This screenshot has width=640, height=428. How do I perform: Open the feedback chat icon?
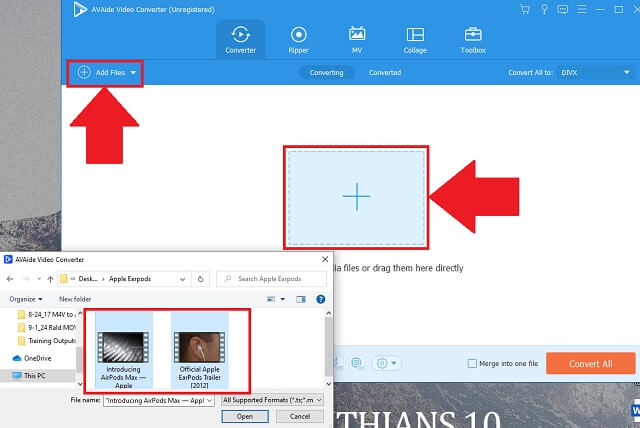(x=563, y=8)
